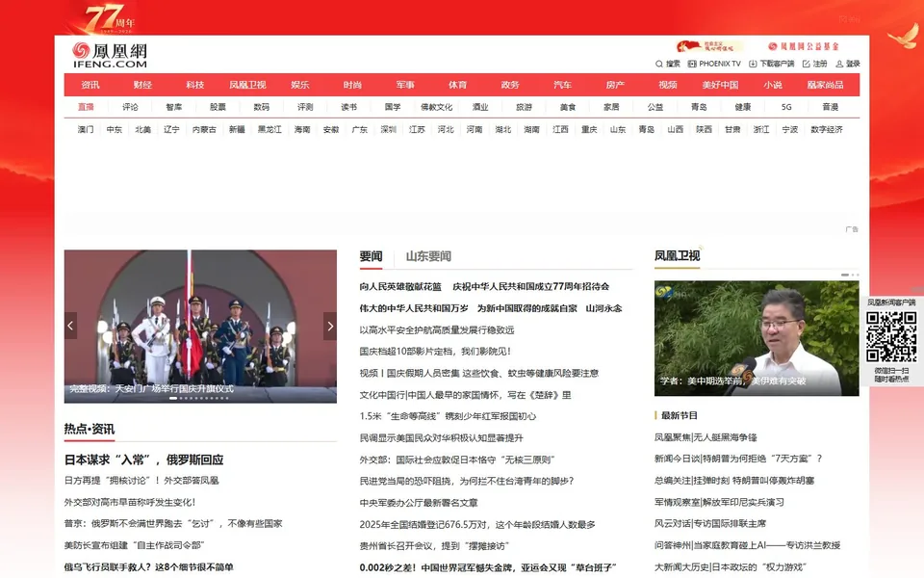Image resolution: width=924 pixels, height=578 pixels.
Task: Open article 中央军委办公厅最新署名文章
Action: click(419, 503)
